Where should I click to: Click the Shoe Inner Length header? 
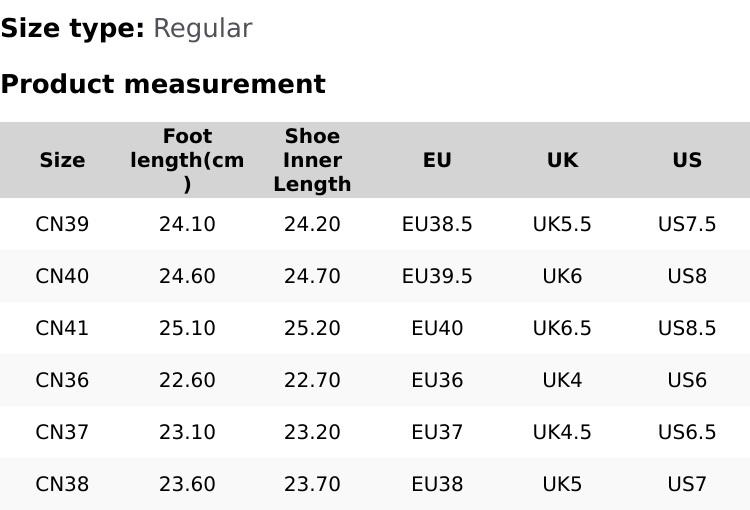pyautogui.click(x=312, y=160)
